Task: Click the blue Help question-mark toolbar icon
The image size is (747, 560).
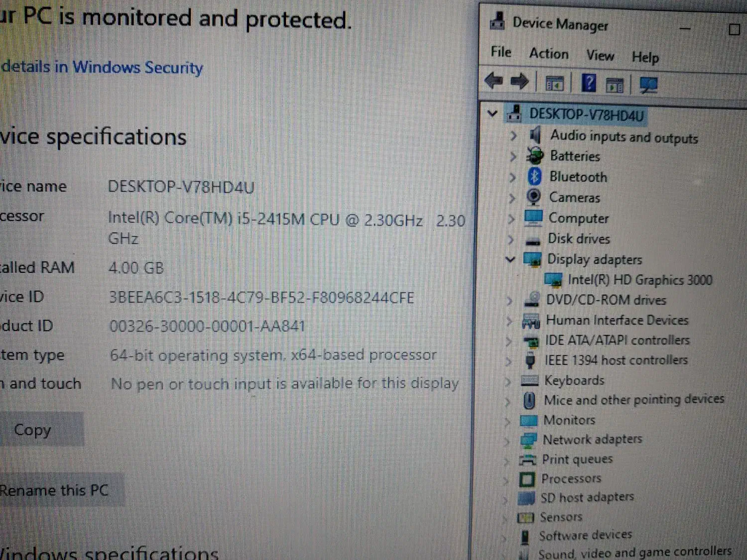Action: coord(589,83)
